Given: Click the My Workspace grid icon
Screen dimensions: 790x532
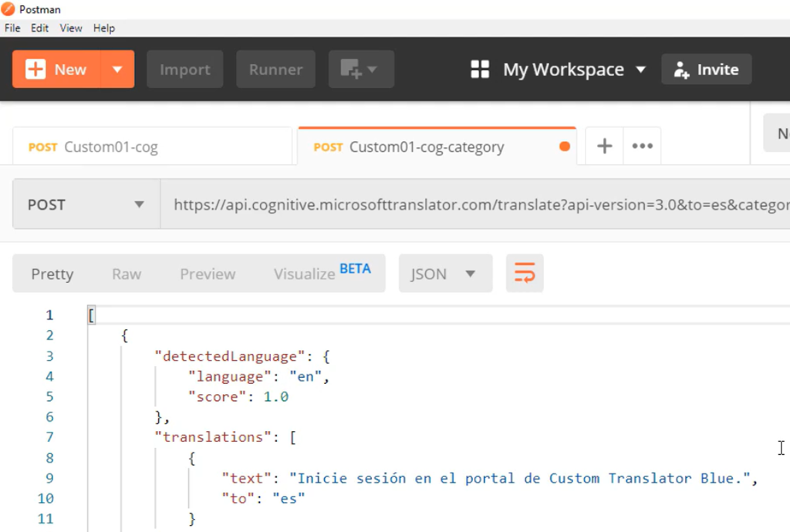Looking at the screenshot, I should tap(480, 69).
